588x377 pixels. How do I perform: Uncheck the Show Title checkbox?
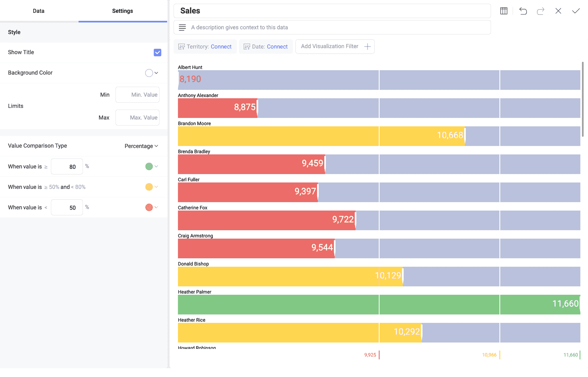point(158,53)
